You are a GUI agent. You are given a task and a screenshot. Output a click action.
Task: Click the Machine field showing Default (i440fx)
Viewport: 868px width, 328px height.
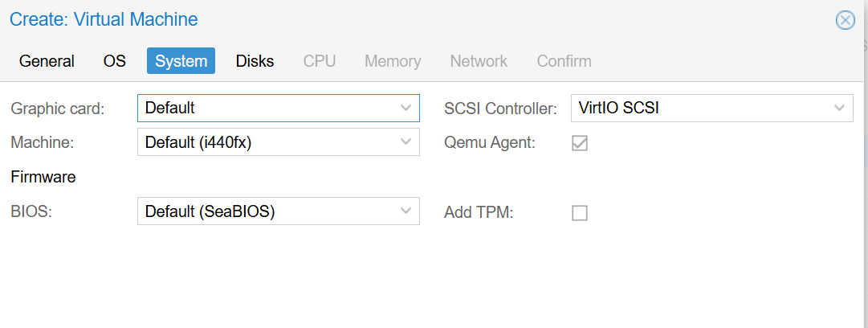click(265, 143)
